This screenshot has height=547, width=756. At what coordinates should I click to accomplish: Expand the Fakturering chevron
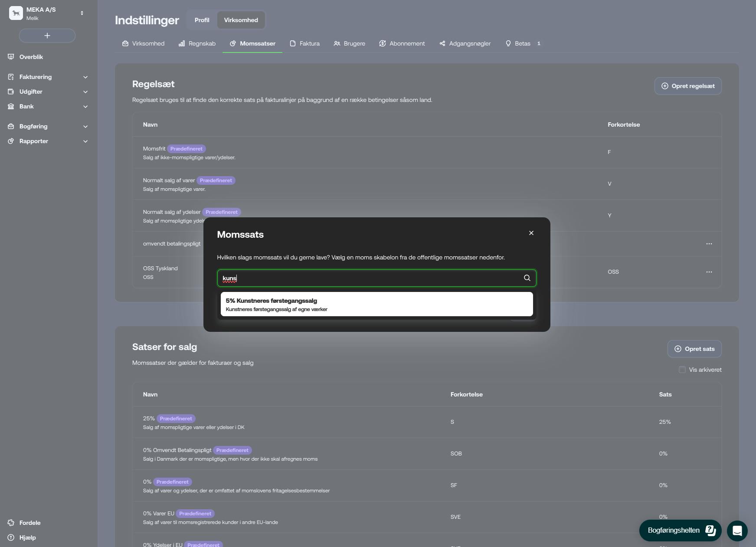(x=85, y=77)
